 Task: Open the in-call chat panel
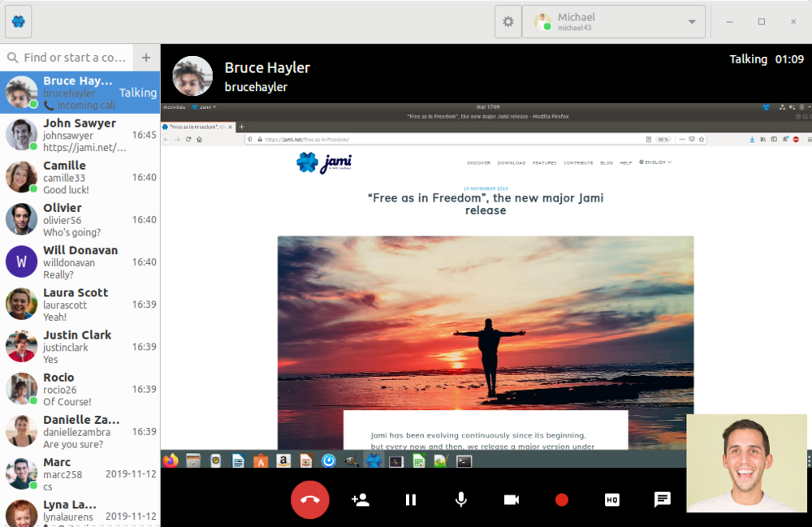663,499
